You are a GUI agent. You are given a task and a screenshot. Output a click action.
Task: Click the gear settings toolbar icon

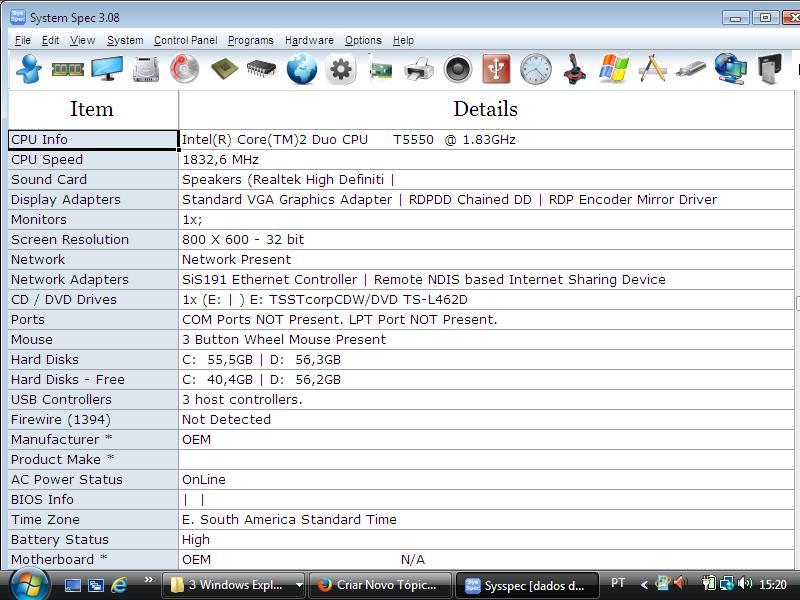point(340,68)
